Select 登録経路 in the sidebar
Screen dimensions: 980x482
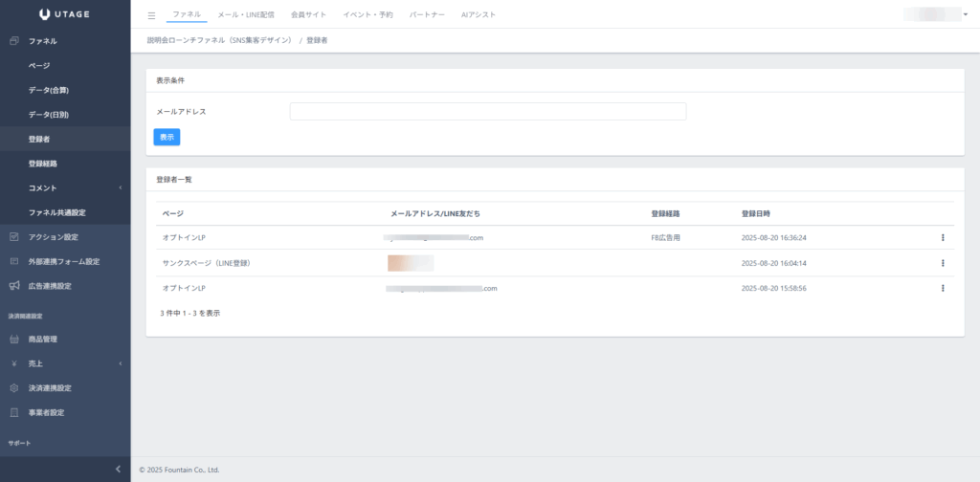43,164
